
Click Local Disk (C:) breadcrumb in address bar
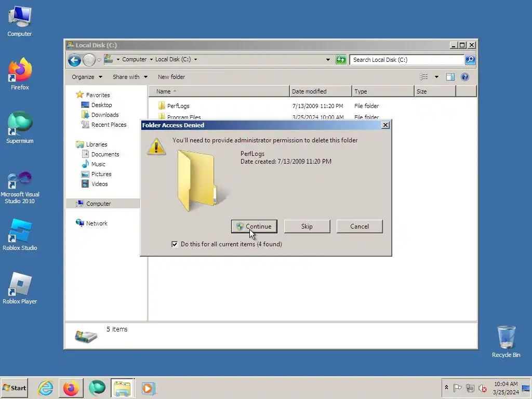point(173,59)
